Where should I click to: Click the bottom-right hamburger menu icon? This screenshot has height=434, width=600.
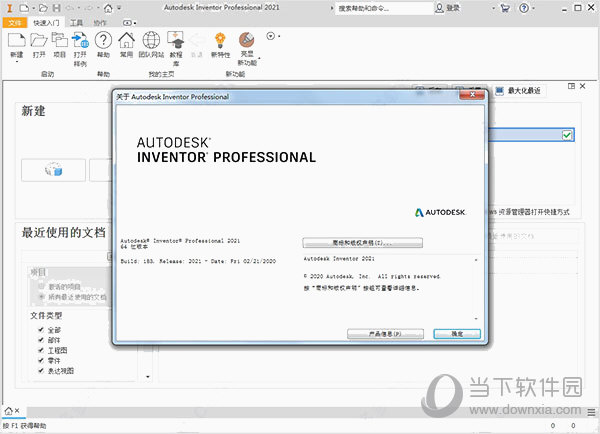[591, 412]
